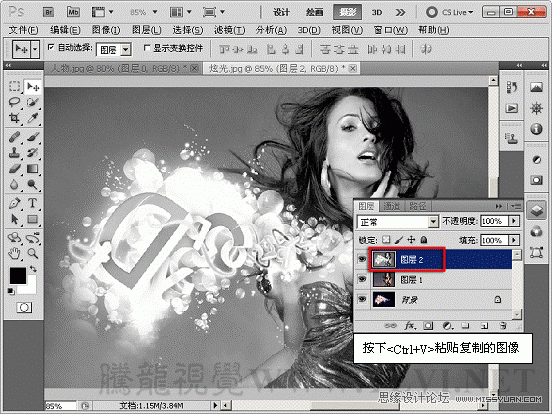Select the Brush tool
Viewport: 552px width, 414px height.
click(x=33, y=137)
